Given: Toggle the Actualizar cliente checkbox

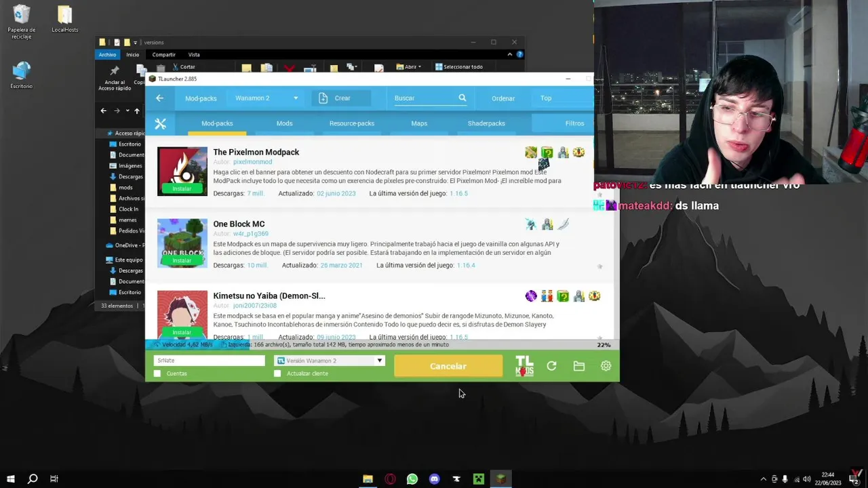Looking at the screenshot, I should pyautogui.click(x=277, y=373).
